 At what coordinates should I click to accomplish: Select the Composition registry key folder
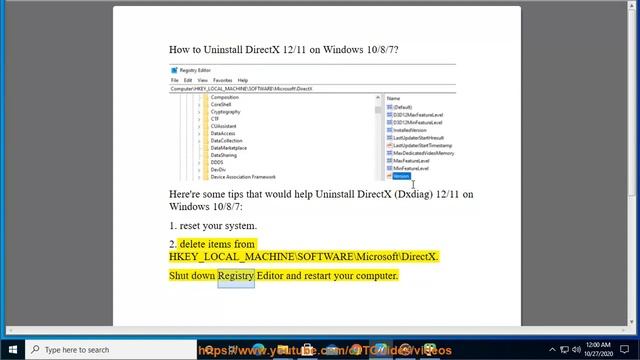coord(224,97)
